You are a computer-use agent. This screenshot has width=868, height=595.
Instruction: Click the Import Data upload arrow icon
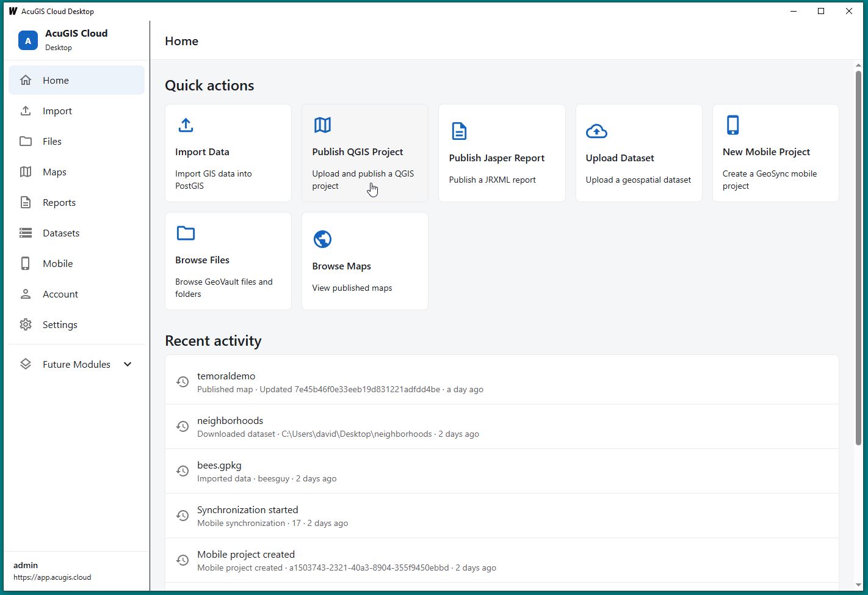click(186, 125)
